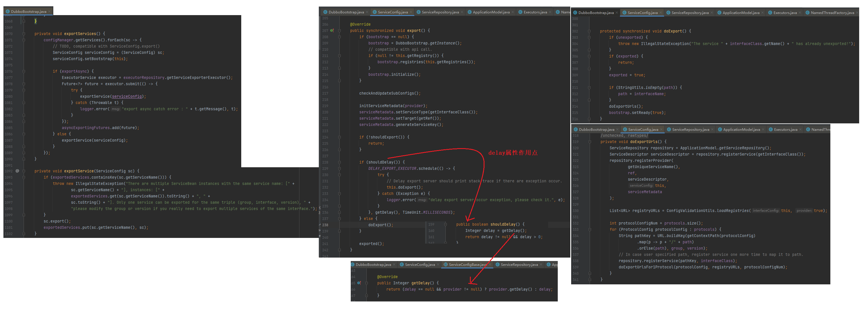The height and width of the screenshot is (310, 868).
Task: Close the NamedThreadFactory.java tab
Action: coord(857,13)
